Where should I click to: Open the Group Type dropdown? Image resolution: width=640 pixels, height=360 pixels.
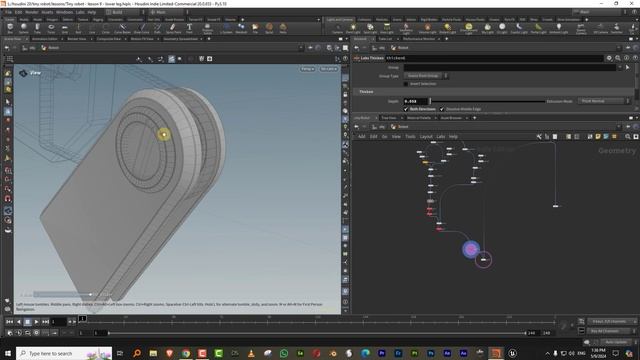[x=426, y=76]
